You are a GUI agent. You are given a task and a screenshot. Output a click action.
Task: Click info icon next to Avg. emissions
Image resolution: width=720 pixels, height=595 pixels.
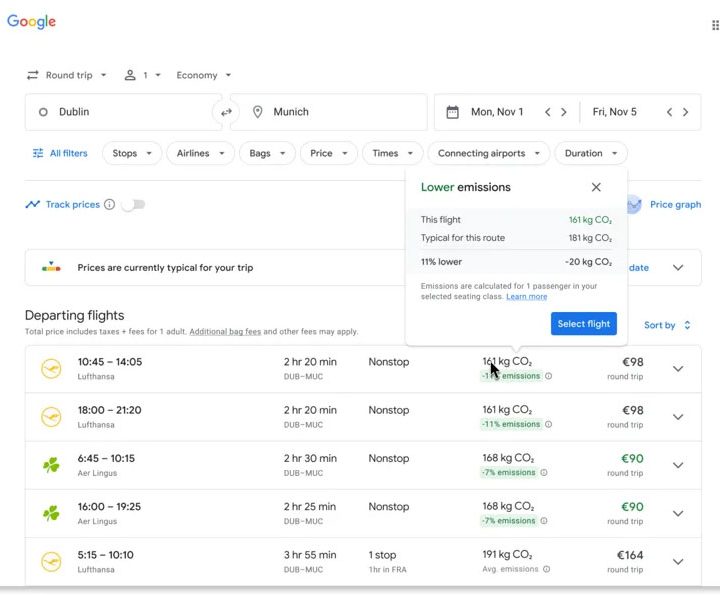pos(546,569)
